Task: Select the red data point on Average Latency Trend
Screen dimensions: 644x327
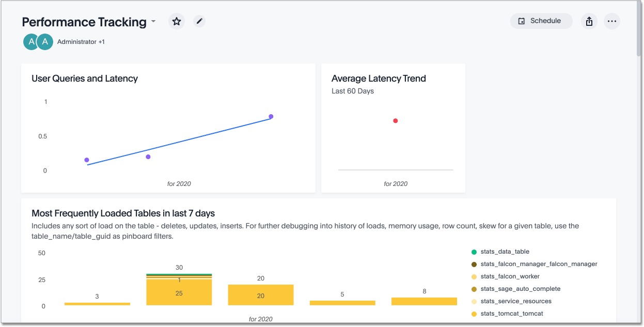Action: [396, 120]
